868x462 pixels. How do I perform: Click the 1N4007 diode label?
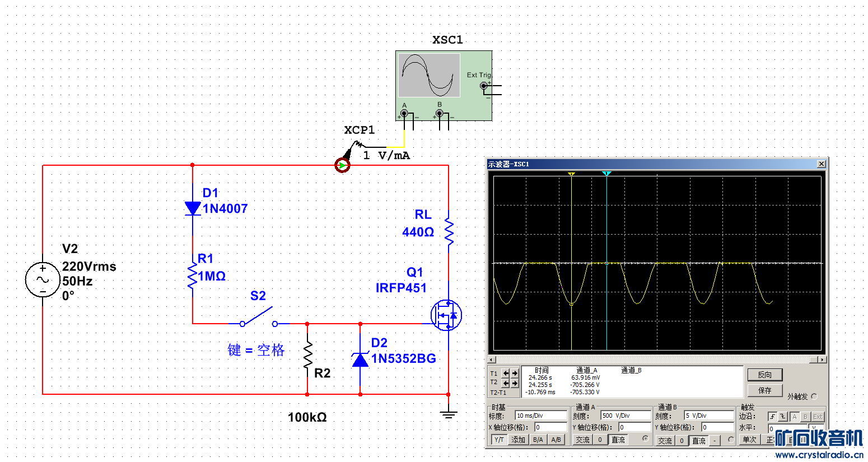point(225,209)
